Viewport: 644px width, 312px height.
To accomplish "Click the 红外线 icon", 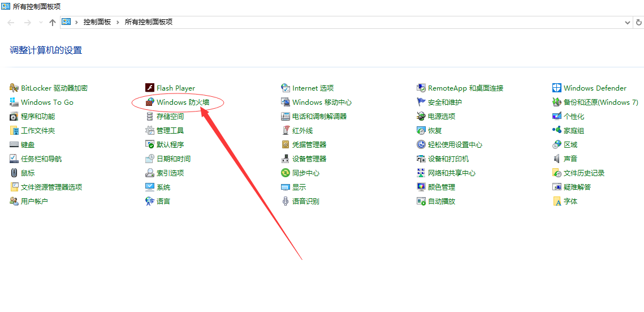I will coord(286,131).
